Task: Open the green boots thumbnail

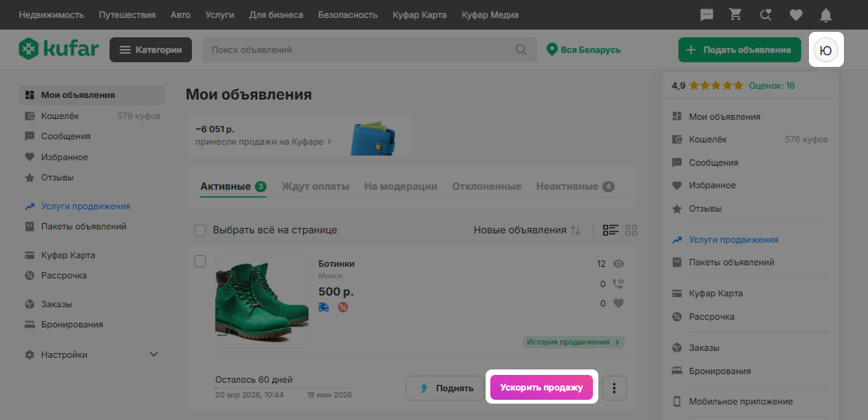Action: [x=262, y=302]
